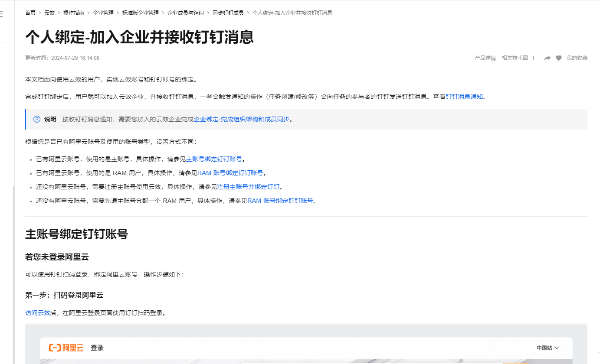Viewport: 600px width, 364px height.
Task: Click the 登录 label in the screenshot
Action: point(97,348)
